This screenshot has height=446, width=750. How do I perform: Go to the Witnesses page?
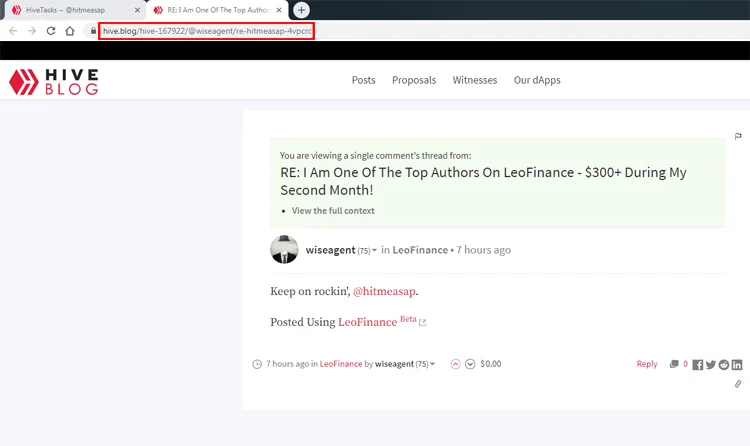tap(475, 80)
